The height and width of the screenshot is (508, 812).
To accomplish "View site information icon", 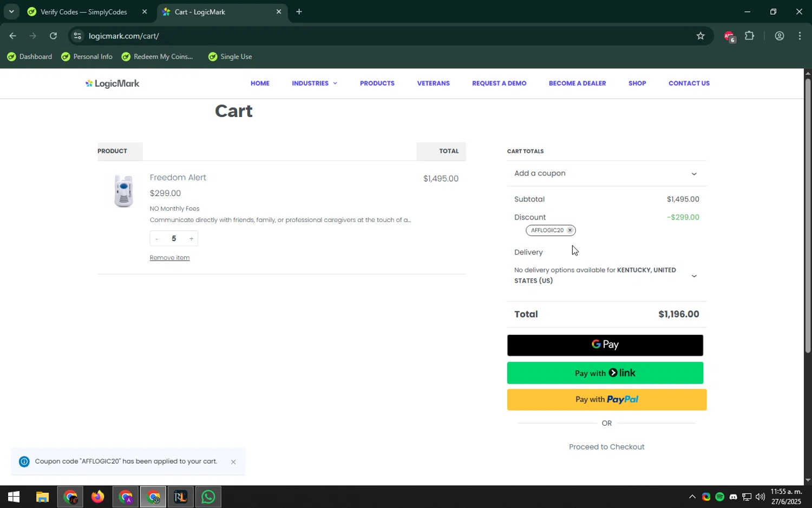I will pyautogui.click(x=77, y=36).
